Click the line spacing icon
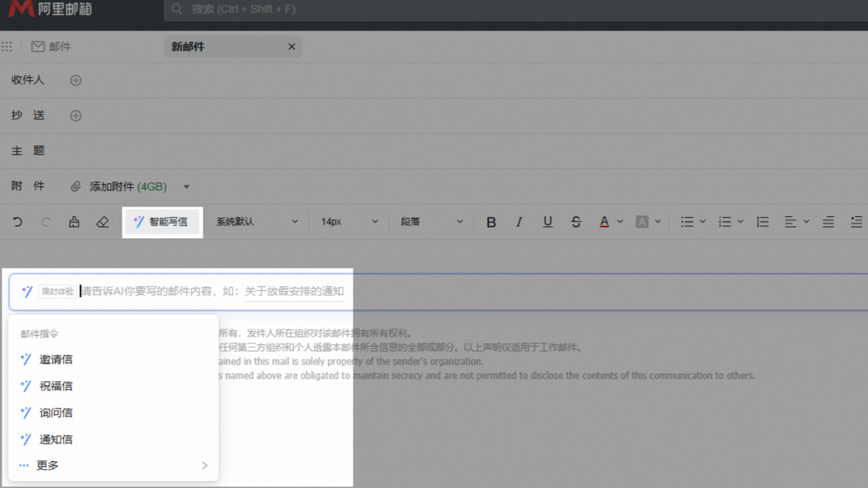The height and width of the screenshot is (488, 868). coord(763,222)
